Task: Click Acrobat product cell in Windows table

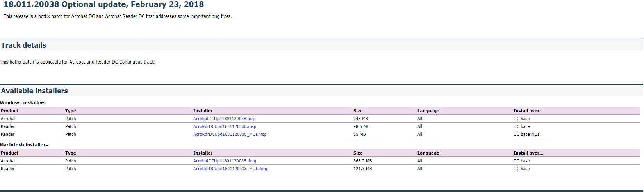Action: (x=8, y=119)
